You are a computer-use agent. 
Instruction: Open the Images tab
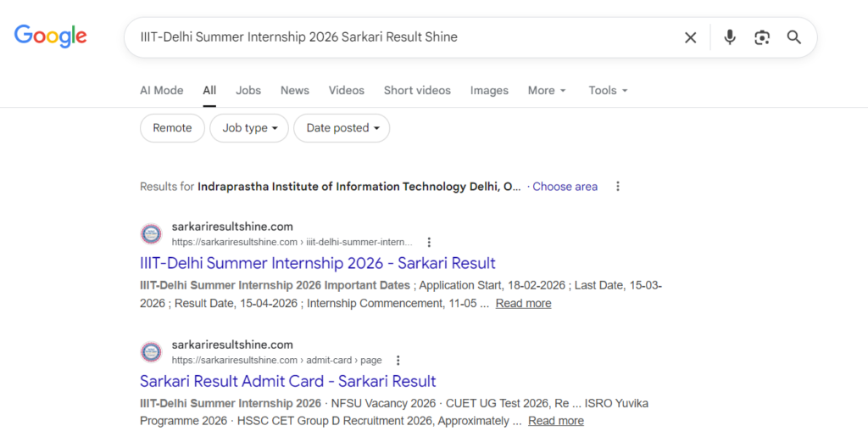point(489,90)
